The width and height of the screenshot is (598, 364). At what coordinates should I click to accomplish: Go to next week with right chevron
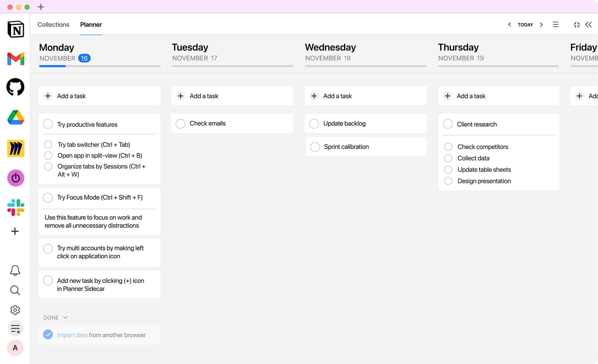tap(541, 25)
